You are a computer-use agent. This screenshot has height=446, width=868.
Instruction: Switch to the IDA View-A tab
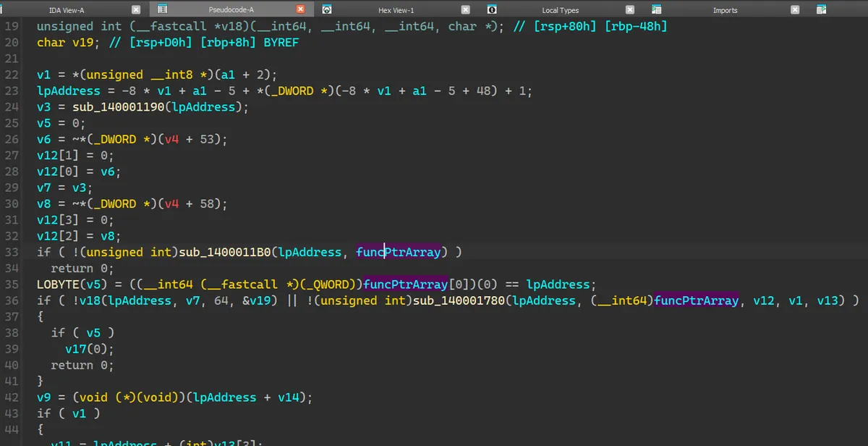click(x=66, y=10)
